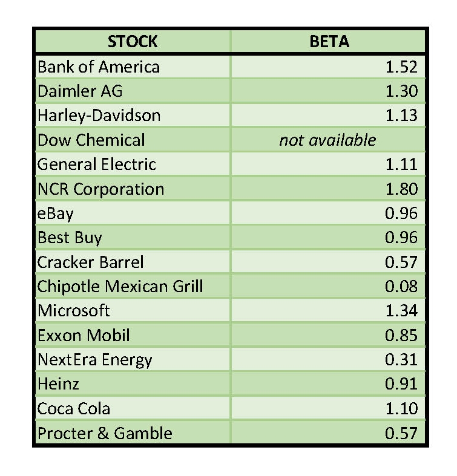Select the 0.08 beta value
The height and width of the screenshot is (476, 457).
401,286
